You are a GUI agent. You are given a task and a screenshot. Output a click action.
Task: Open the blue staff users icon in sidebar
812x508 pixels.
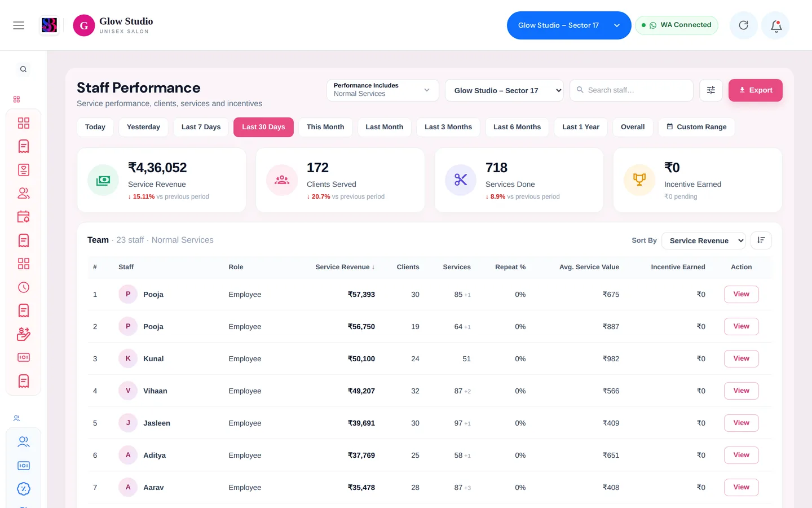(x=24, y=442)
